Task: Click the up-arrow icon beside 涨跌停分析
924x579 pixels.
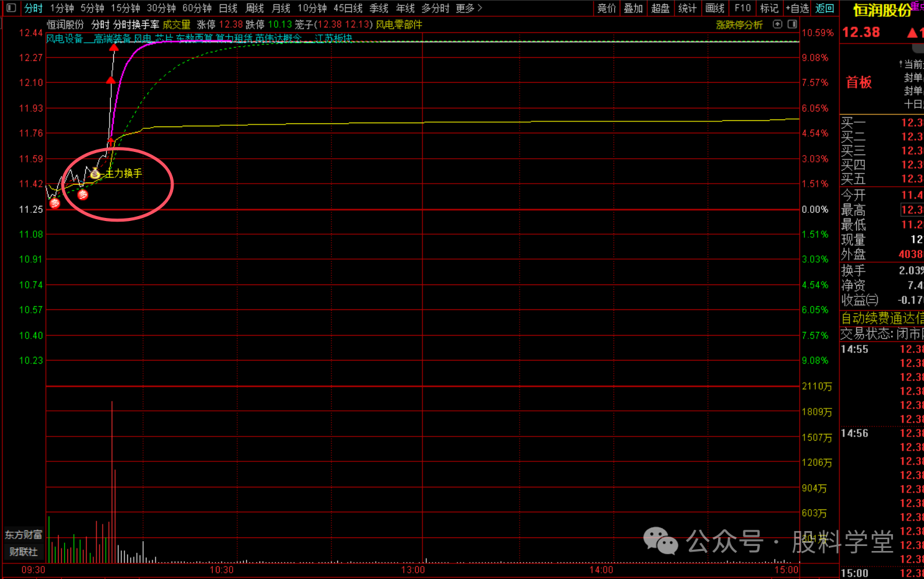Action: click(x=777, y=24)
